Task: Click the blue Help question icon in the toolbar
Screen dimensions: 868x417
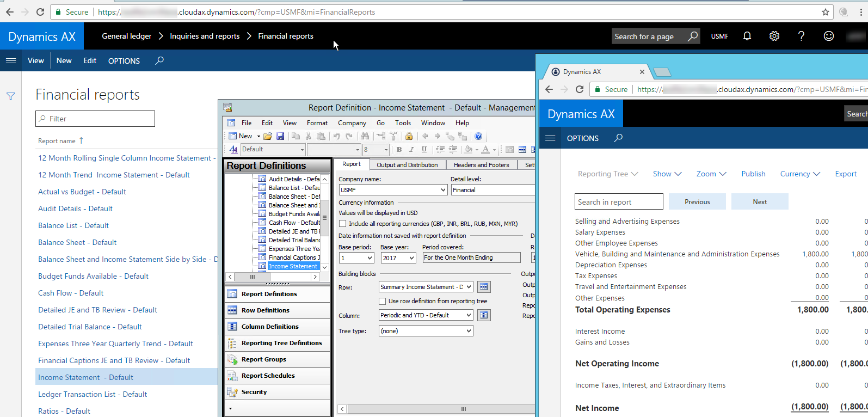Action: [478, 136]
